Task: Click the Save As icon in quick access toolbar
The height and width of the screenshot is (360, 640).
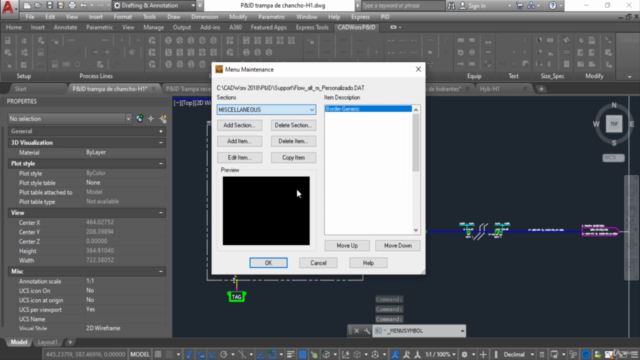Action: 61,6
